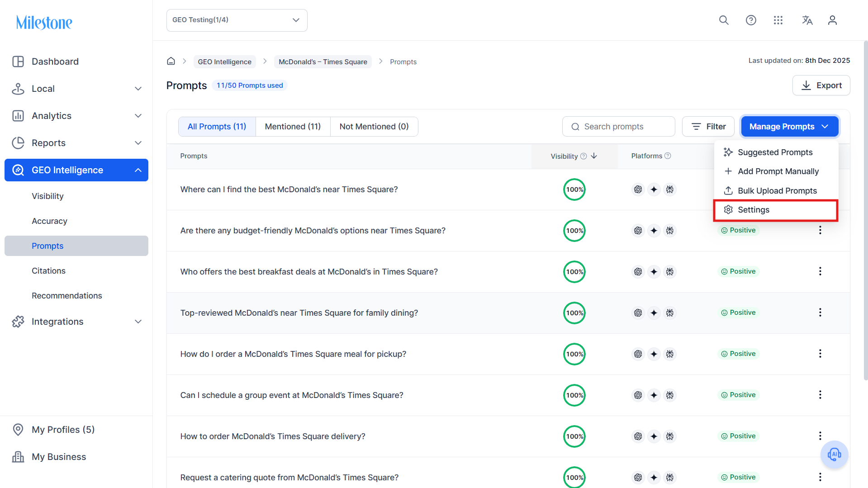The height and width of the screenshot is (488, 868).
Task: Click the Export button
Action: point(821,85)
